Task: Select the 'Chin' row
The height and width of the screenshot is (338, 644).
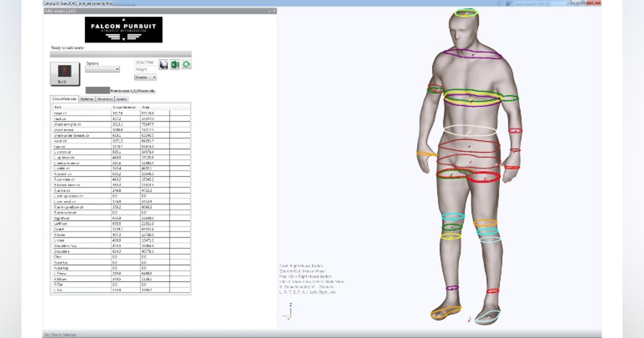Action: click(x=121, y=257)
